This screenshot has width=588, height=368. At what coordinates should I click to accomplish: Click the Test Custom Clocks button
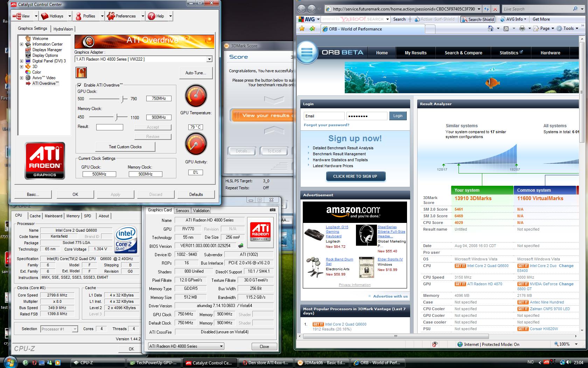click(x=125, y=147)
